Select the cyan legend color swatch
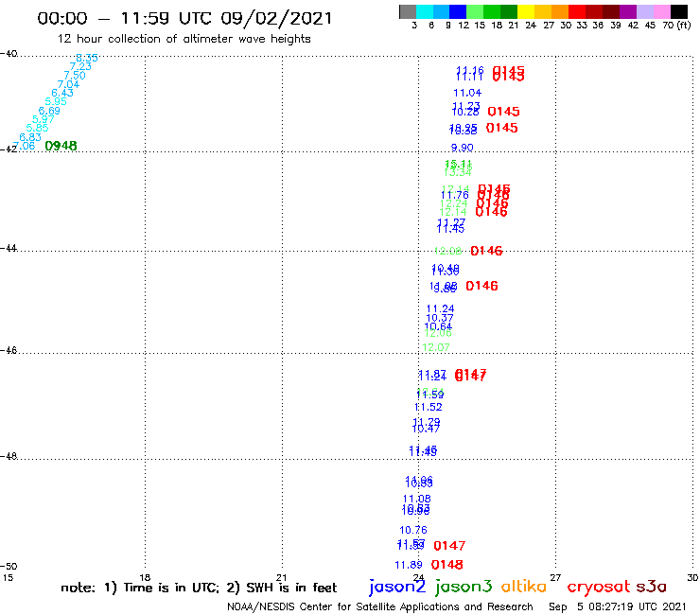 point(425,11)
